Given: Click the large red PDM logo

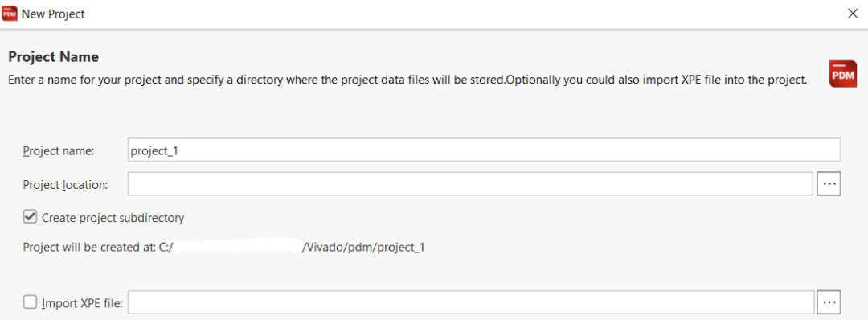Looking at the screenshot, I should pos(842,74).
